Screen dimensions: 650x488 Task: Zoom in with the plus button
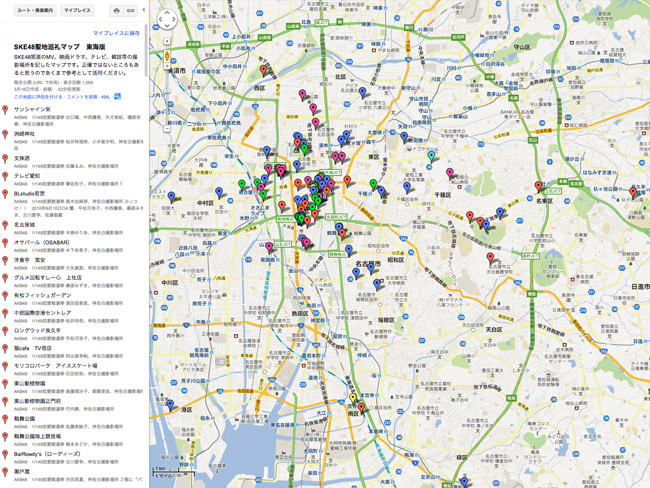pos(167,66)
